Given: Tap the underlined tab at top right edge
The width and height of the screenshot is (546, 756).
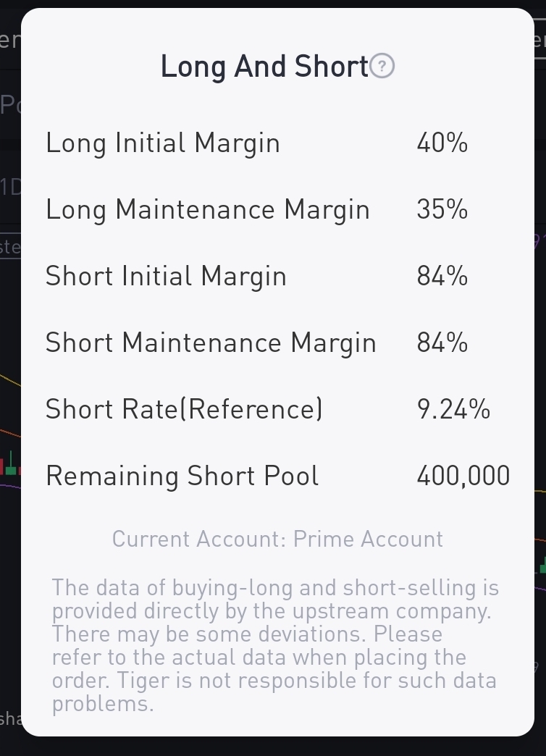Looking at the screenshot, I should coord(539,39).
